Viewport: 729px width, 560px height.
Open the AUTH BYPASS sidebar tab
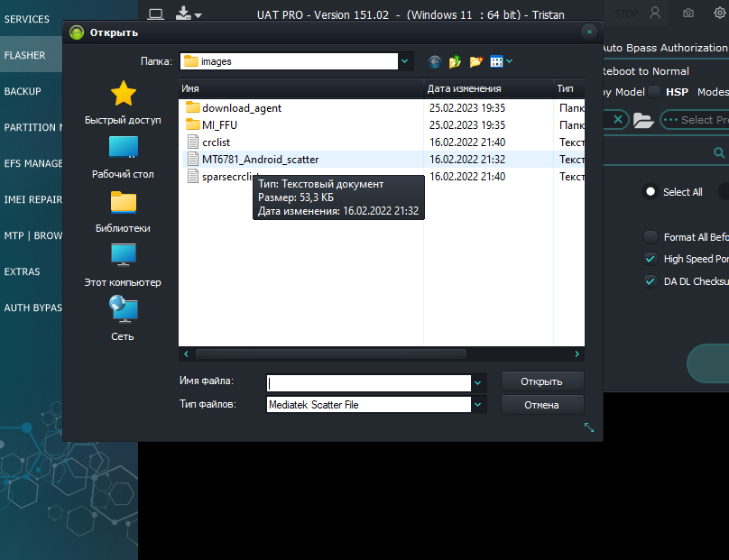(x=31, y=308)
